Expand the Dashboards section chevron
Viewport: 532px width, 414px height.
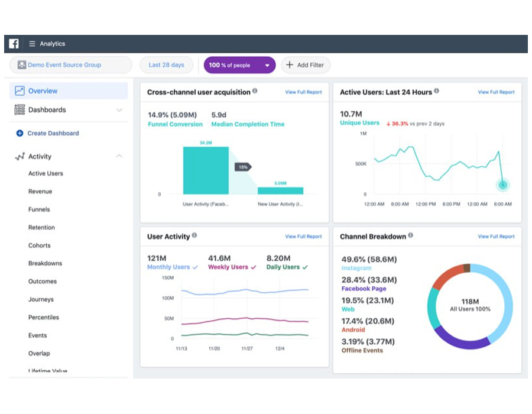pyautogui.click(x=119, y=110)
